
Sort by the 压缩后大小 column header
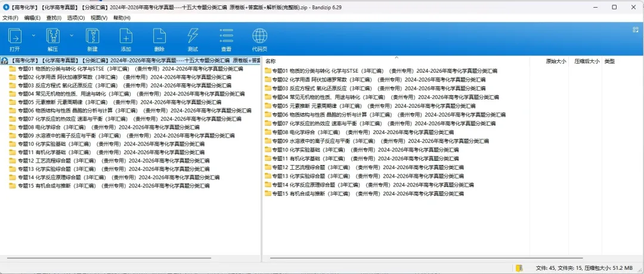pos(587,61)
